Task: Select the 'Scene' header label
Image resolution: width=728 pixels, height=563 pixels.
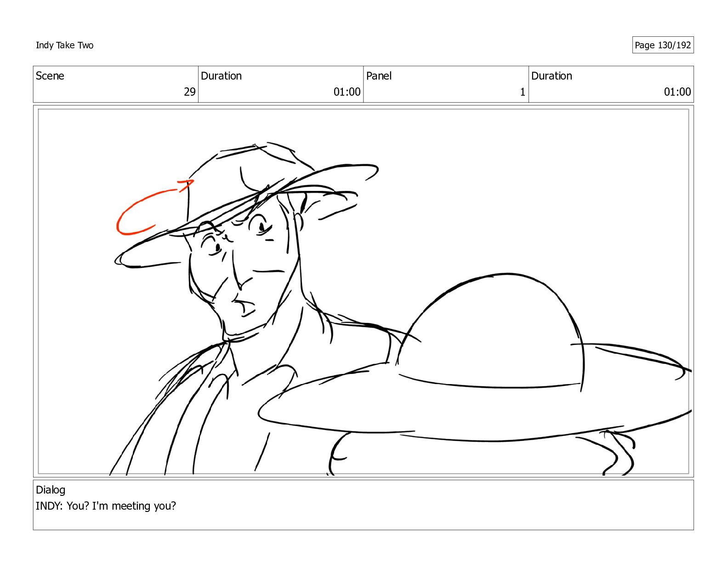Action: pos(50,76)
